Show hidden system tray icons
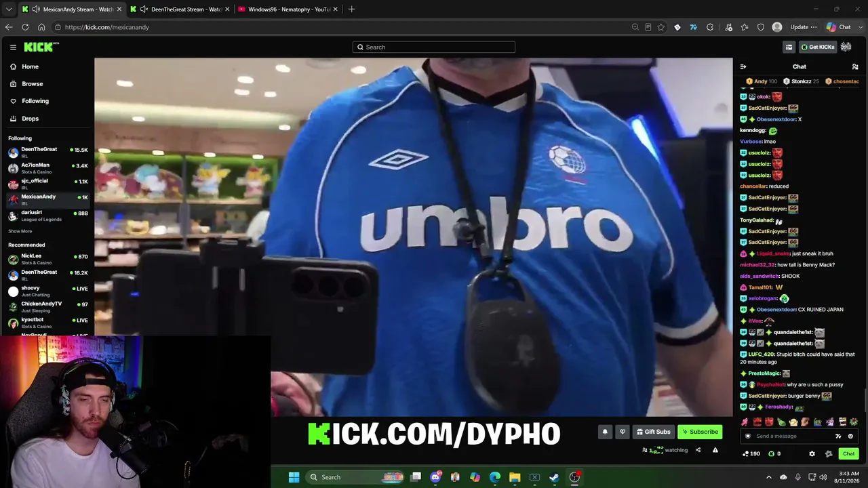868x488 pixels. click(768, 477)
